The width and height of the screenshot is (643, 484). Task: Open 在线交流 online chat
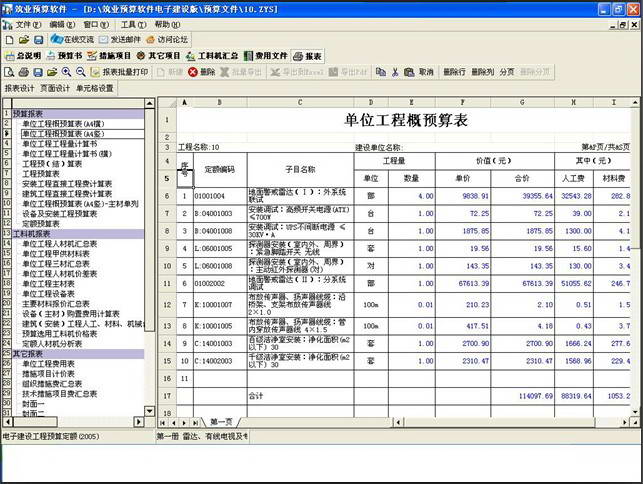73,40
